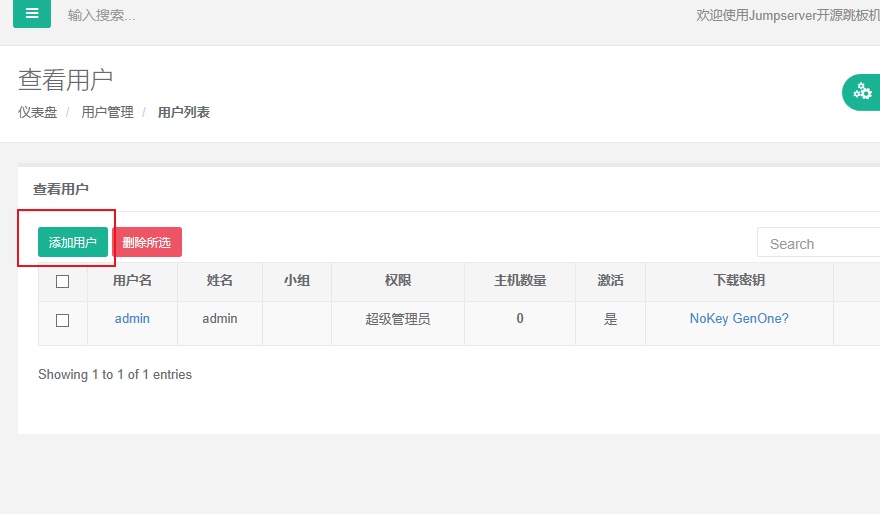
Task: Sort users by 权限 column
Action: click(x=397, y=281)
